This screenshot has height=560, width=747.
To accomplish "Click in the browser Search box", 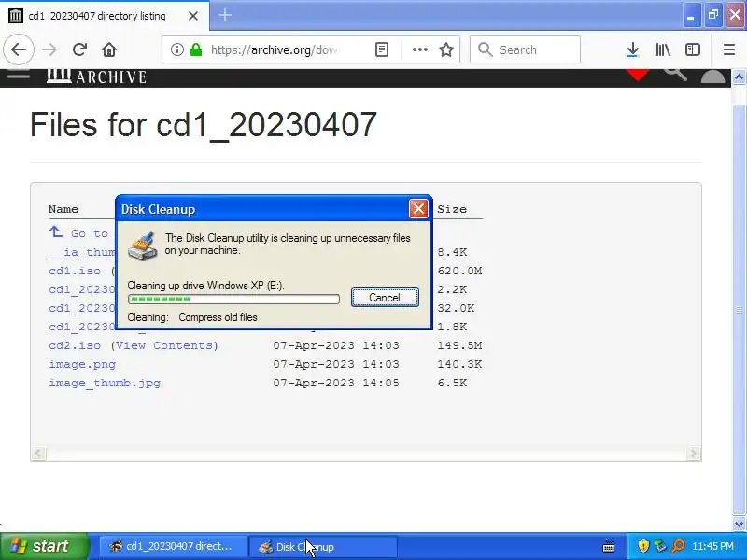I will tap(525, 49).
